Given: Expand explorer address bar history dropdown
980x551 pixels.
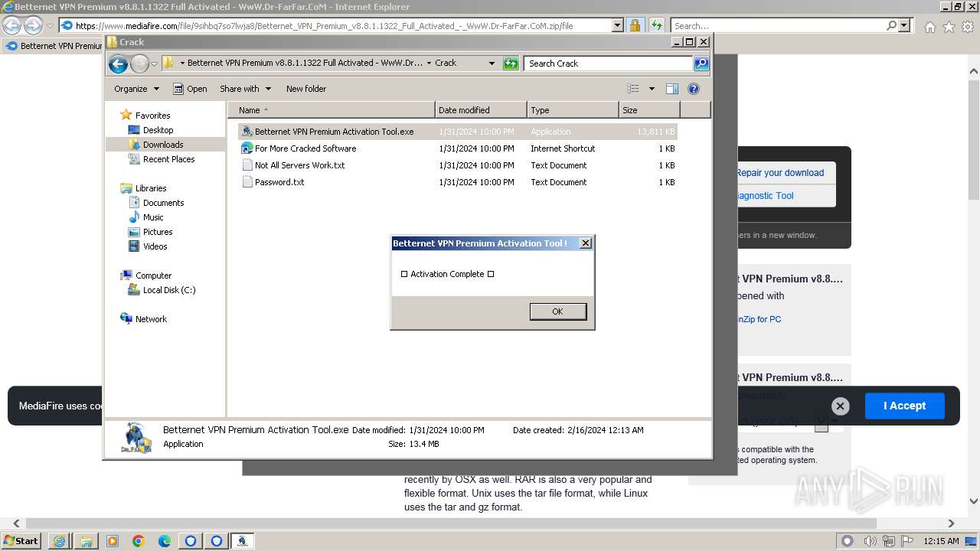Looking at the screenshot, I should (492, 64).
